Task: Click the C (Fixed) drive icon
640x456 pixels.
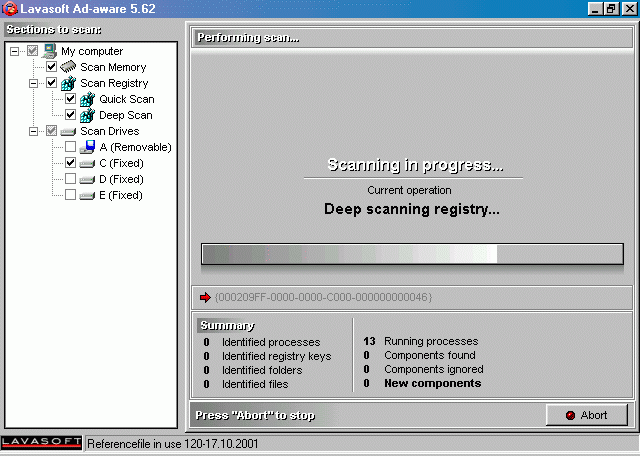Action: [87, 164]
